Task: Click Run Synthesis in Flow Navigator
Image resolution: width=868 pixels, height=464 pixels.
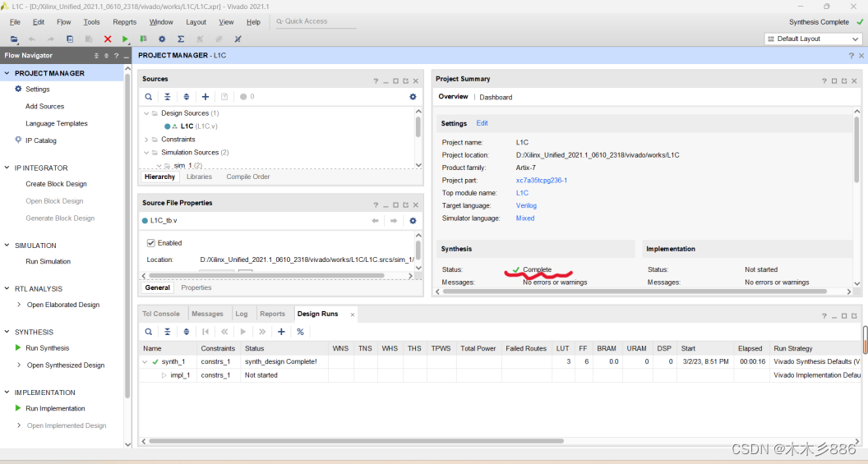Action: (x=47, y=348)
